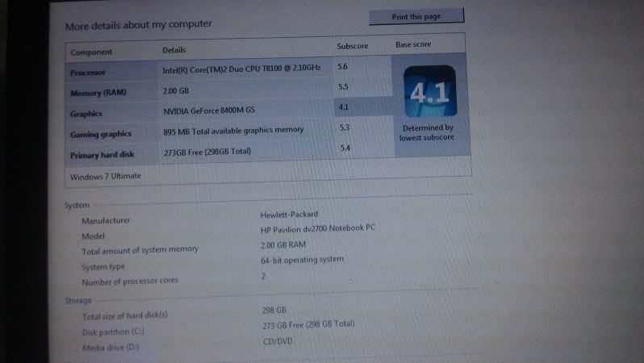Screen dimensions: 644x363
Task: Click Number of processor cores label
Action: (130, 282)
